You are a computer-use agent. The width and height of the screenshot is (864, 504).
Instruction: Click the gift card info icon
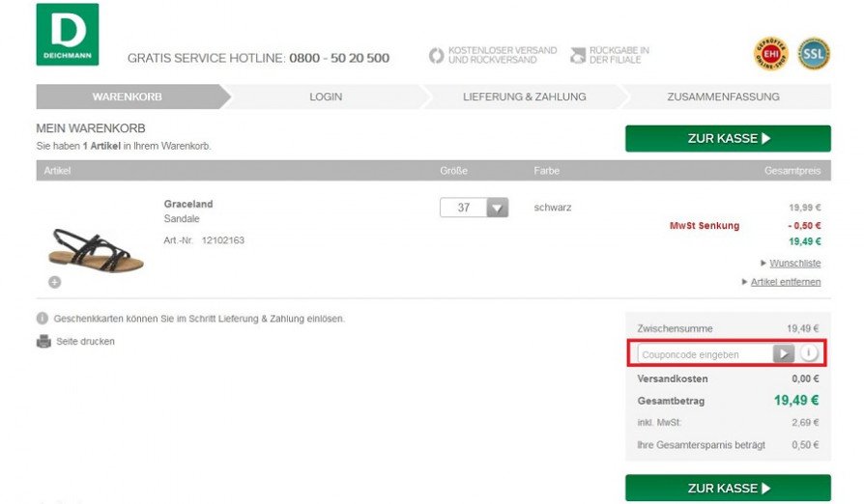point(43,318)
